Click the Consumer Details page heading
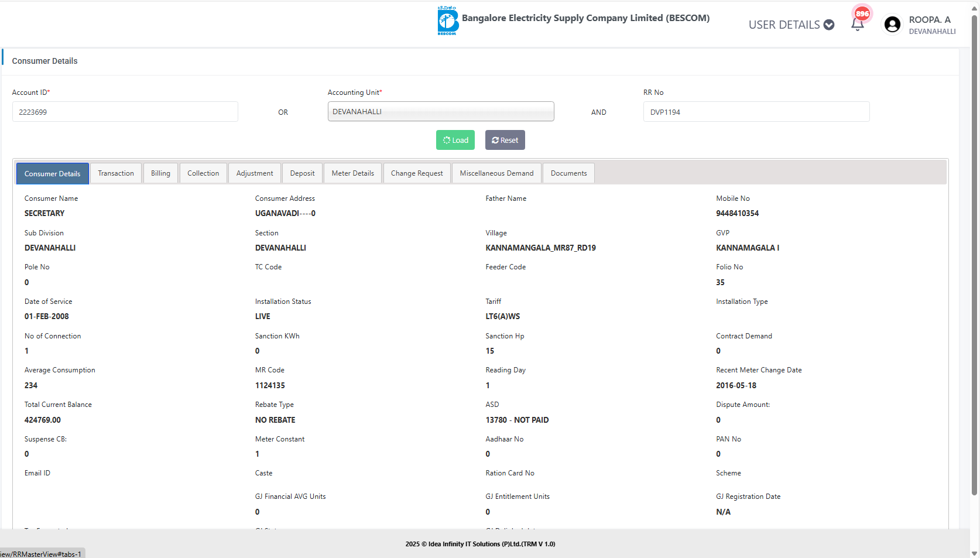Image resolution: width=980 pixels, height=558 pixels. pos(44,61)
